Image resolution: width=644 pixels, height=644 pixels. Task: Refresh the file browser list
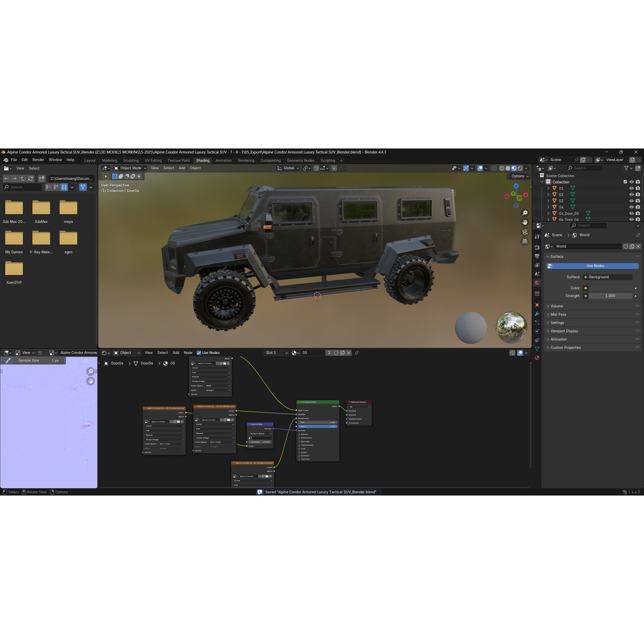click(30, 179)
